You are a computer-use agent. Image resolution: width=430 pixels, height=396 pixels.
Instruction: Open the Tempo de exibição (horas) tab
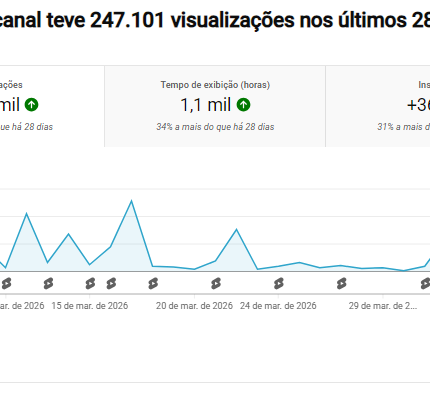coord(215,106)
